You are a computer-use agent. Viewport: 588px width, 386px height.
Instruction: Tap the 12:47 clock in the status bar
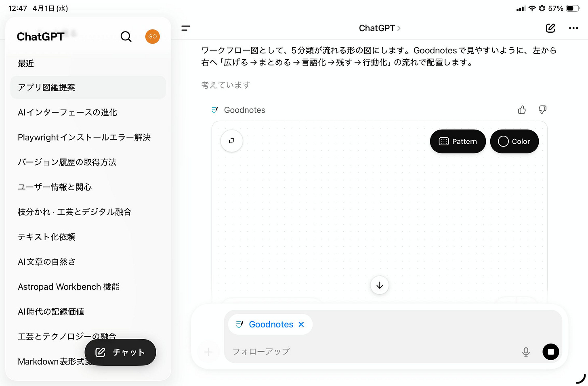pos(18,8)
